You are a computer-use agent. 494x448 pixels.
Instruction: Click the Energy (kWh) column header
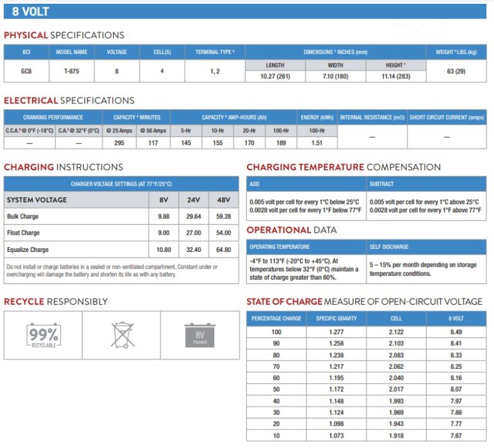[x=317, y=118]
